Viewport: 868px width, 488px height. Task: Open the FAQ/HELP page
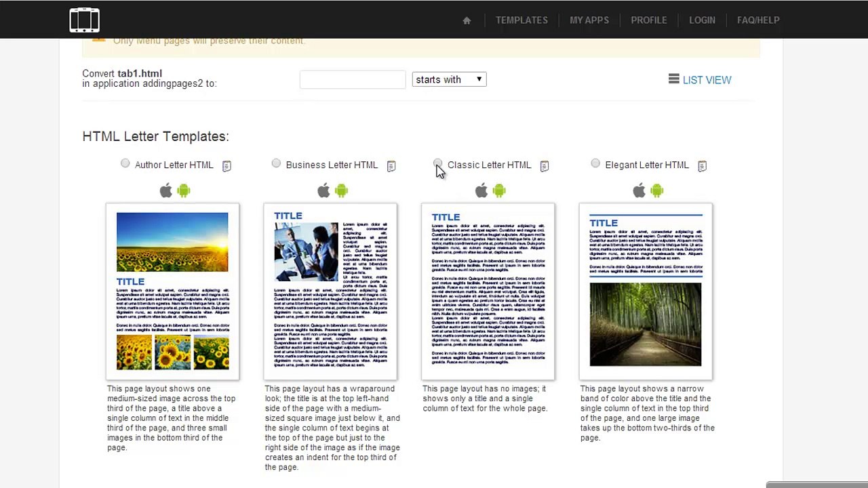click(758, 20)
